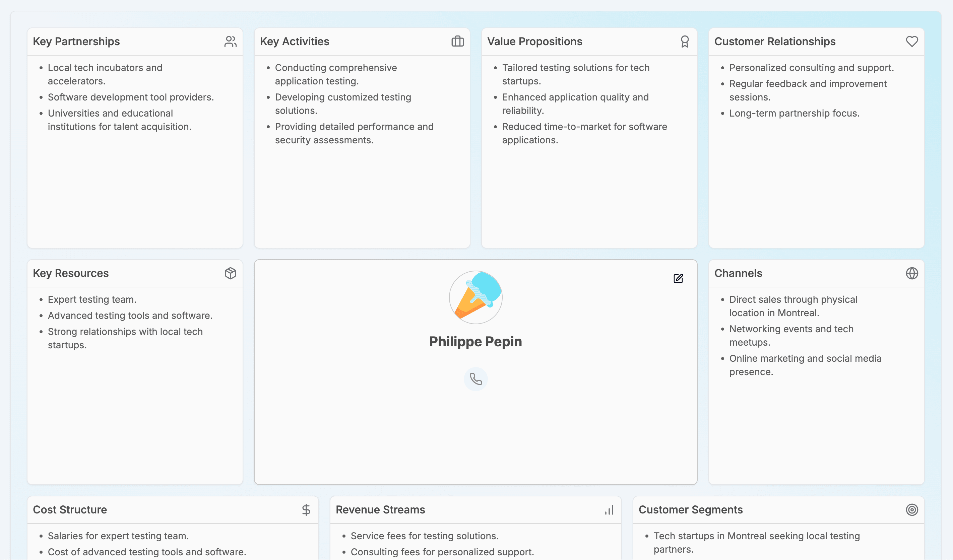The height and width of the screenshot is (560, 953).
Task: Click the dollar icon on Cost Structure
Action: [x=306, y=509]
